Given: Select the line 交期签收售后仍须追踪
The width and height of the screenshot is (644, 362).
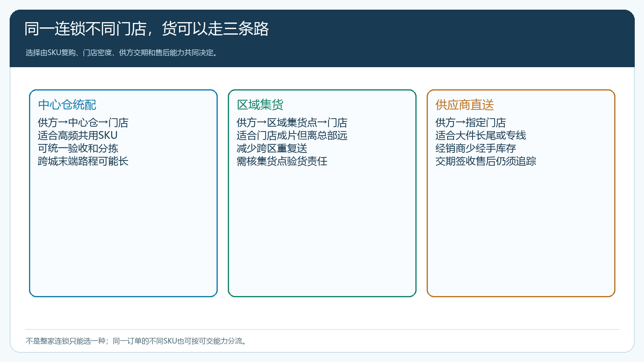Looking at the screenshot, I should tap(485, 161).
